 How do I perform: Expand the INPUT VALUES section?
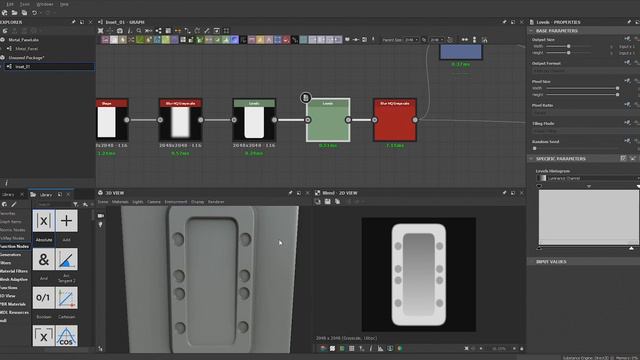click(x=531, y=262)
